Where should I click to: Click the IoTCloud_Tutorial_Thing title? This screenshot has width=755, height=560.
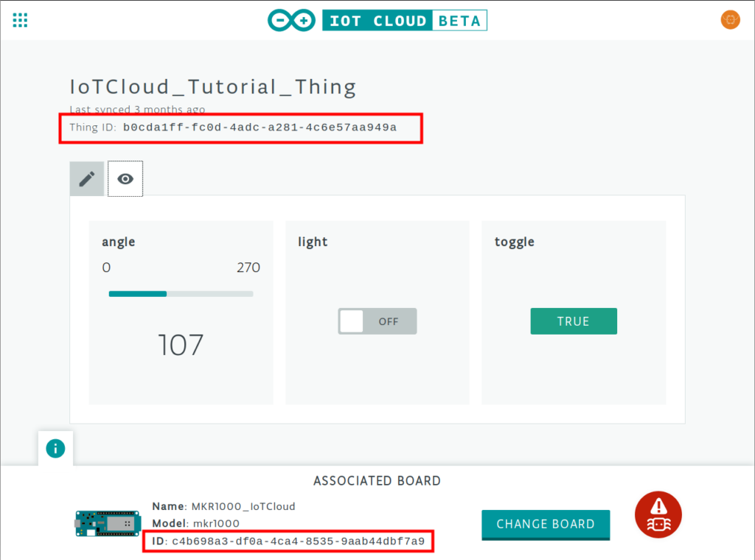coord(213,87)
